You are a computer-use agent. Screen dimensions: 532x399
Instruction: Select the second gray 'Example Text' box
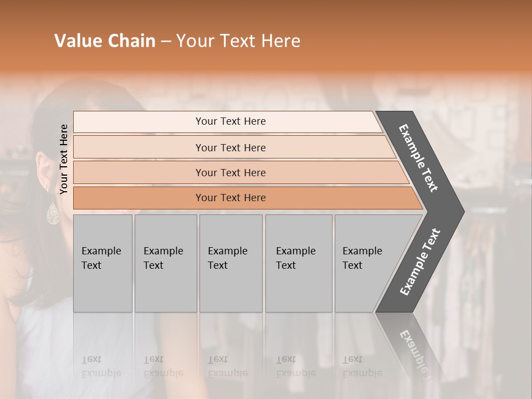coord(165,263)
